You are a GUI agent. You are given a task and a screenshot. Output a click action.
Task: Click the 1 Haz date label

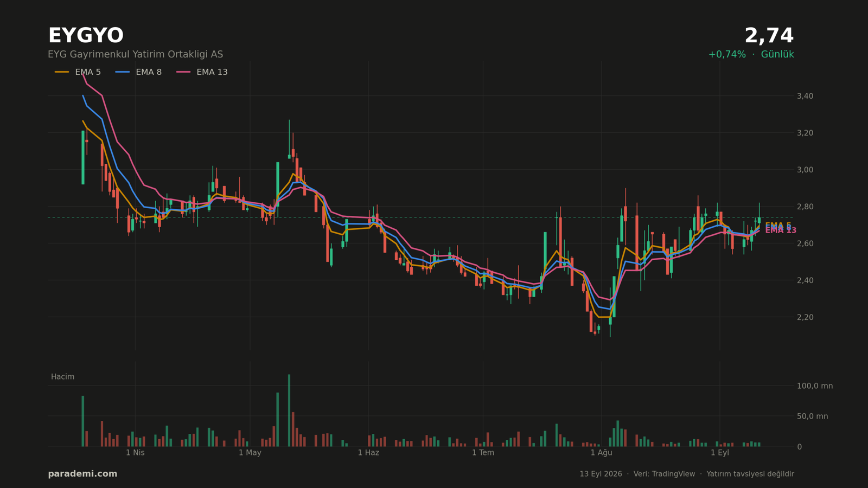coord(368,453)
